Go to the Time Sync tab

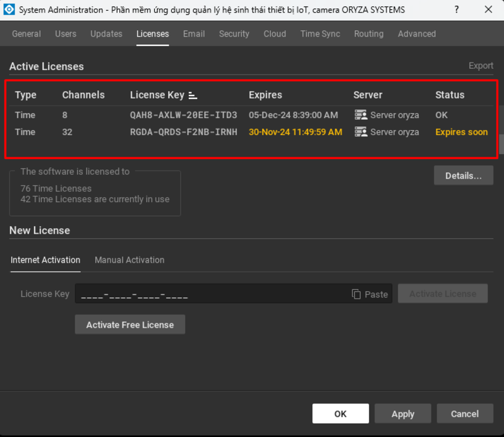[x=320, y=33]
